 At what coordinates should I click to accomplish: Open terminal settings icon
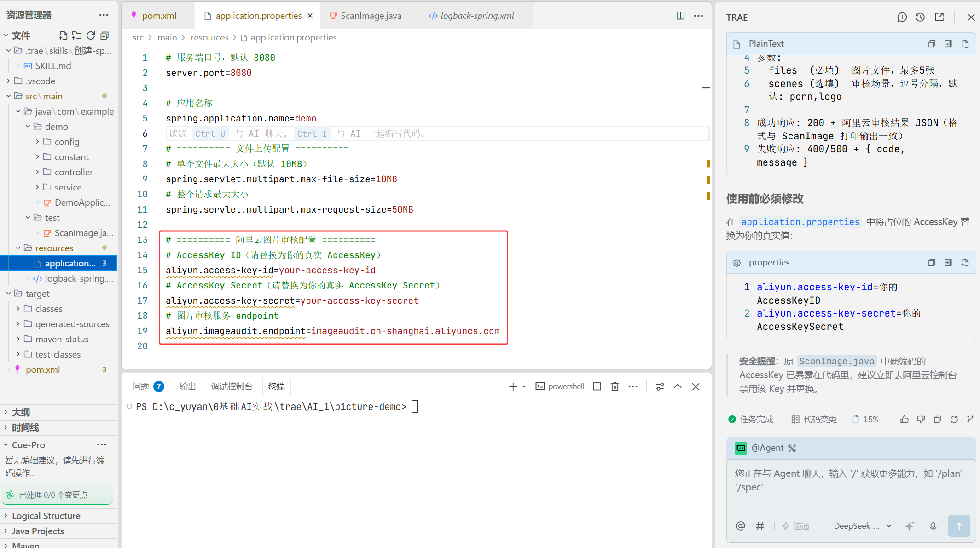pos(660,386)
